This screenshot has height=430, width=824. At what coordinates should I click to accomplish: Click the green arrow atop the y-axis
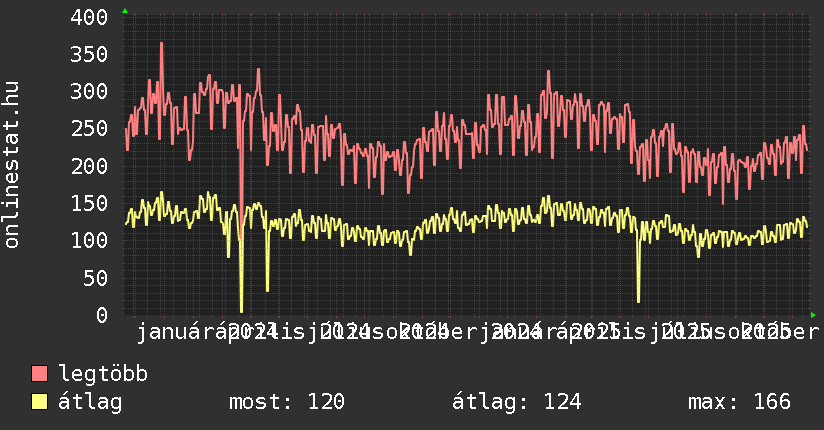tap(125, 10)
